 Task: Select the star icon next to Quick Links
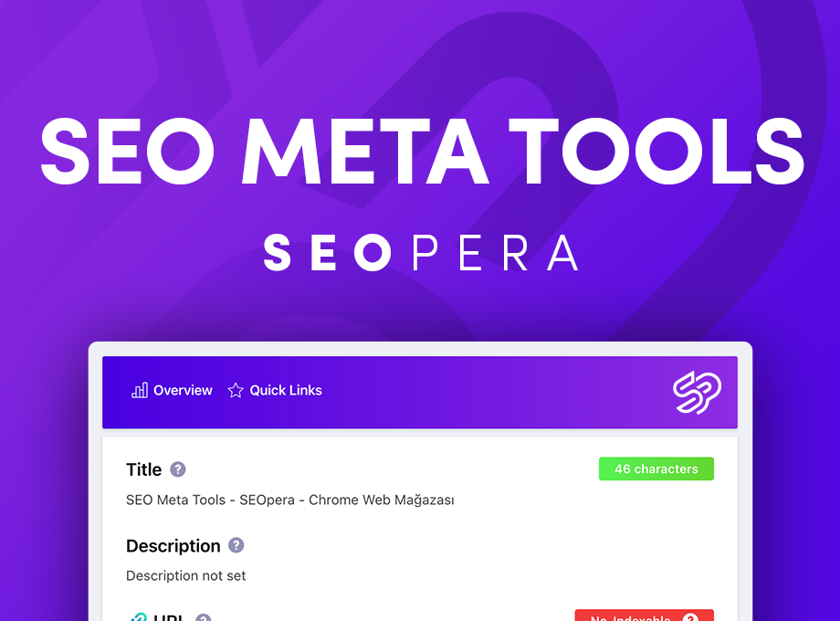tap(236, 390)
